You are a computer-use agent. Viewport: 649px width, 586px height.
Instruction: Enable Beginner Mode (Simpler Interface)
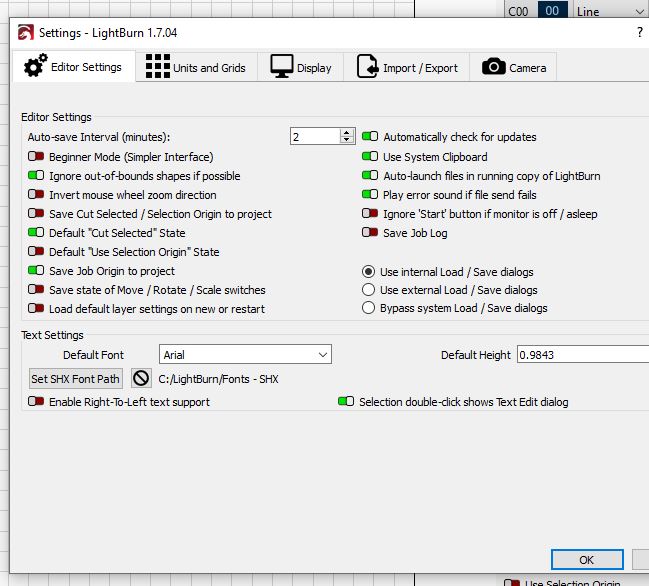(x=36, y=156)
